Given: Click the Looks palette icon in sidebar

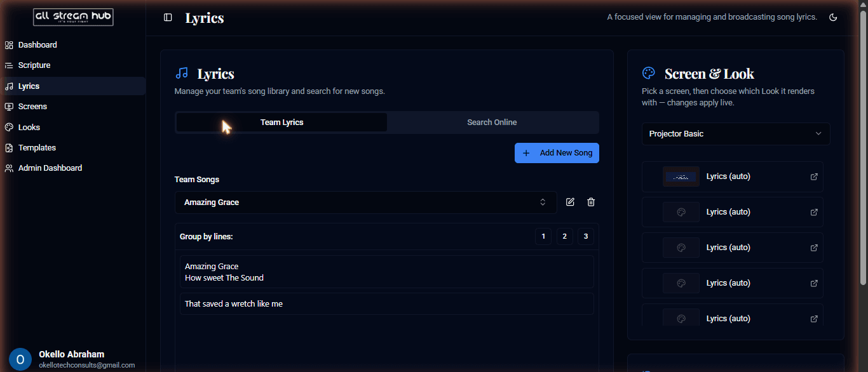Looking at the screenshot, I should (9, 128).
